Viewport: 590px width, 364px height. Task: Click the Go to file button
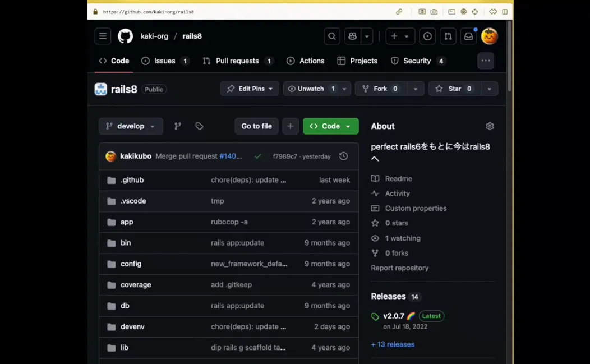pyautogui.click(x=257, y=126)
